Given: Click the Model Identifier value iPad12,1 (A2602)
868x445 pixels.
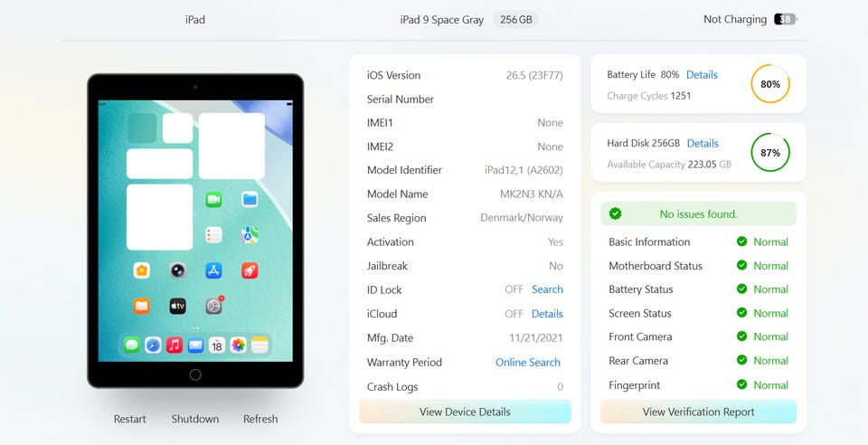Looking at the screenshot, I should (524, 170).
